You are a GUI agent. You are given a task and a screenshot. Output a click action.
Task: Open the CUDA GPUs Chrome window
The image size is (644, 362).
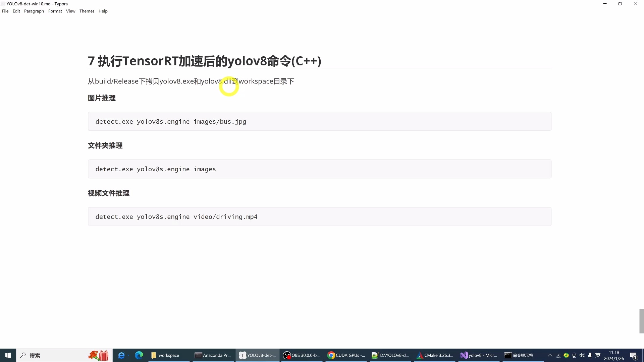tap(346, 355)
